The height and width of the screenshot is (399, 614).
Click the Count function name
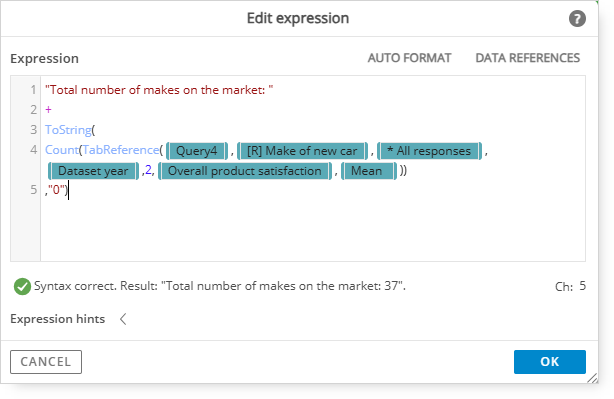click(61, 150)
